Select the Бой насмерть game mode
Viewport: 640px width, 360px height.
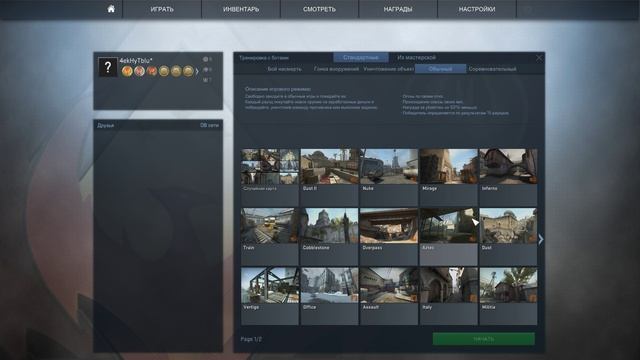(x=284, y=69)
